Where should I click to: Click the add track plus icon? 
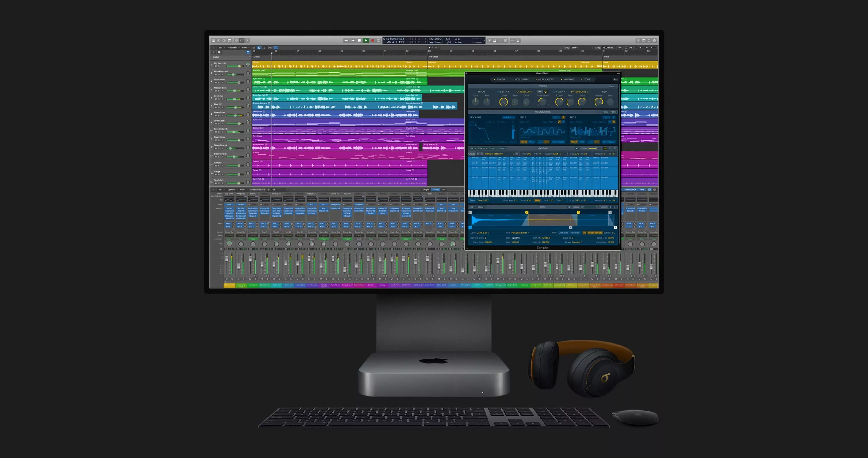213,52
